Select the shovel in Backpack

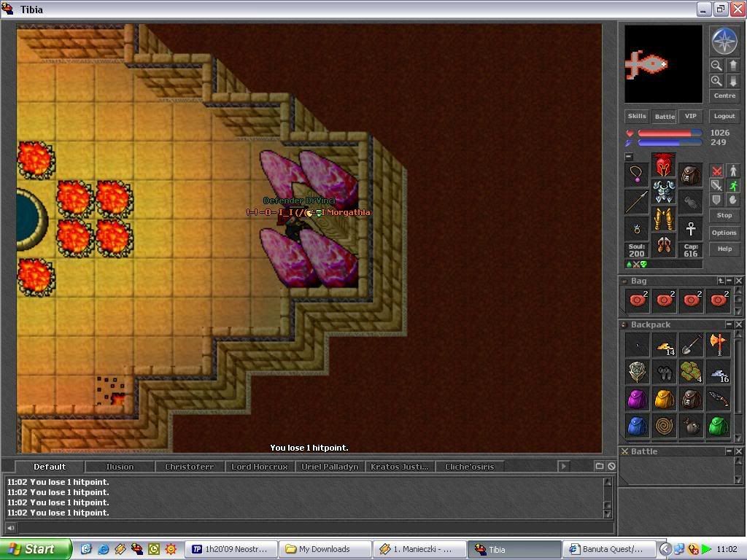coord(692,345)
